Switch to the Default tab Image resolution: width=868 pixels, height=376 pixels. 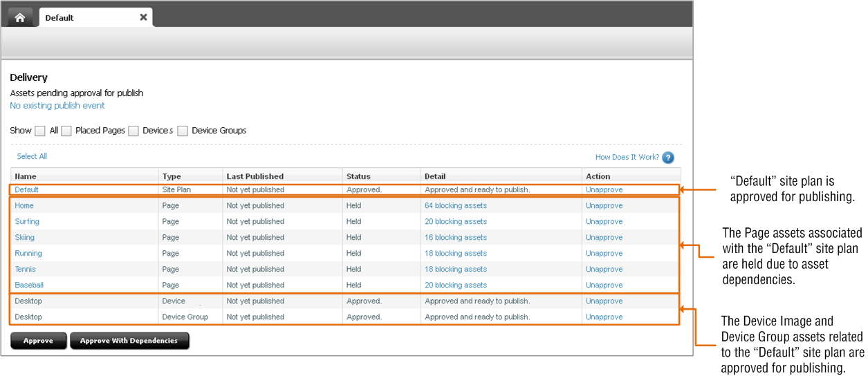click(95, 17)
